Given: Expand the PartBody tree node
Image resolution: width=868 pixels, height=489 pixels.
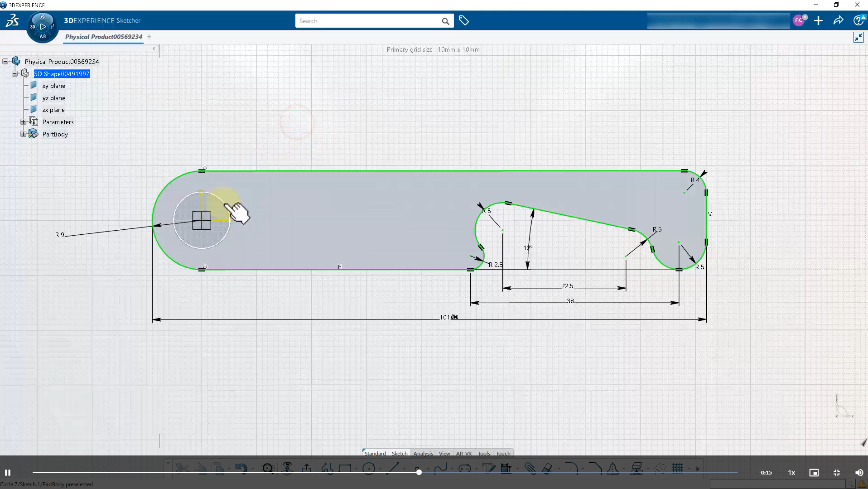Looking at the screenshot, I should pos(23,134).
